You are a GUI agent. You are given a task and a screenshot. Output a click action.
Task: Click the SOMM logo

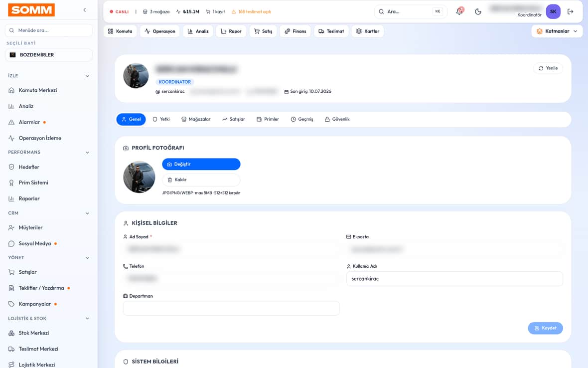tap(31, 10)
